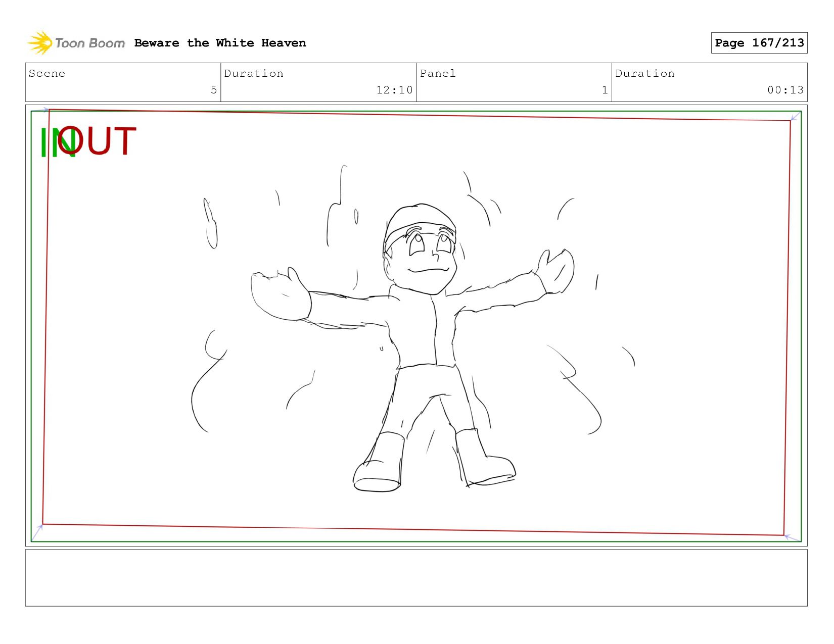Click the 'Panel' label
The width and height of the screenshot is (834, 644).
[438, 73]
